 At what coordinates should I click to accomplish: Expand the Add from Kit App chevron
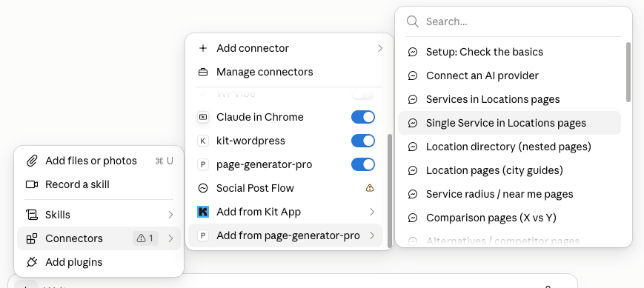pos(372,212)
